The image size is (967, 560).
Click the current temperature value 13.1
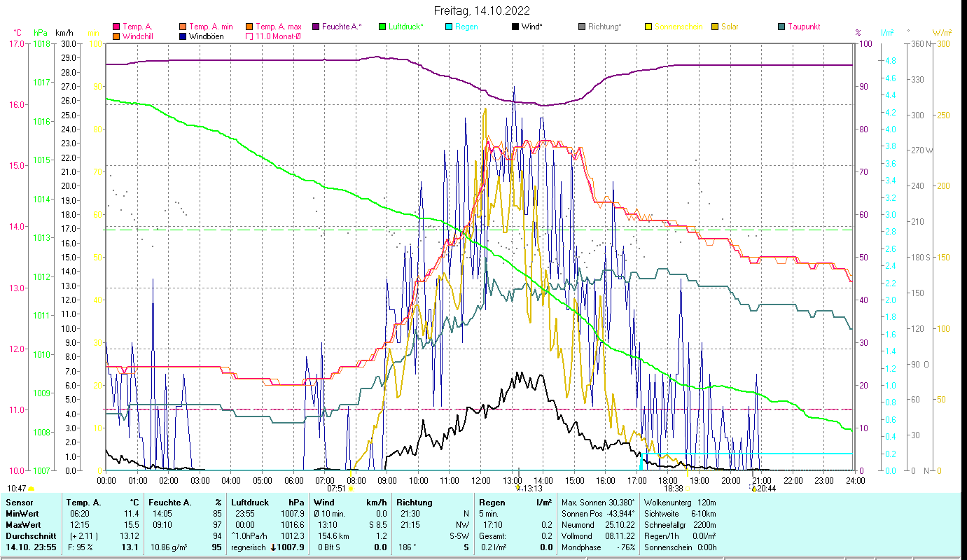click(131, 547)
